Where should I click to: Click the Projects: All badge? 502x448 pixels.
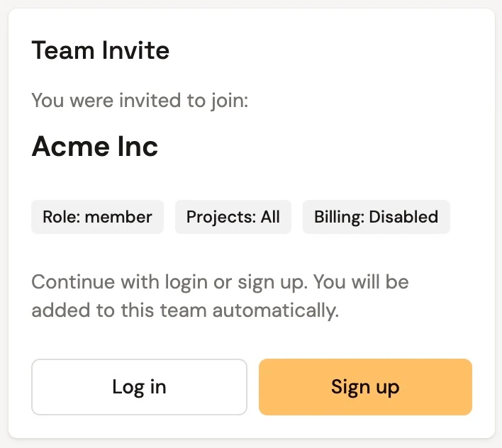[x=233, y=217]
